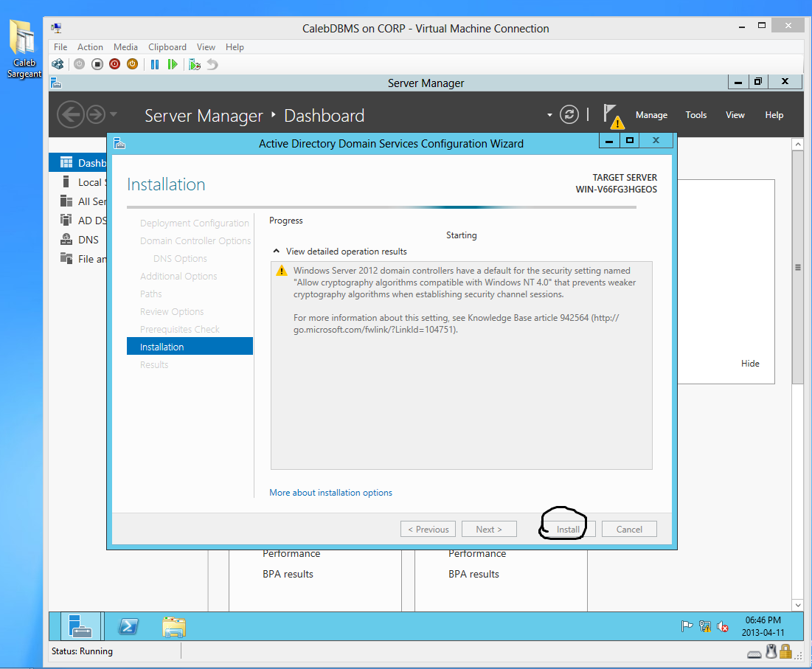Open notifications flag with warning
Viewport: 812px width, 669px height.
pos(614,116)
